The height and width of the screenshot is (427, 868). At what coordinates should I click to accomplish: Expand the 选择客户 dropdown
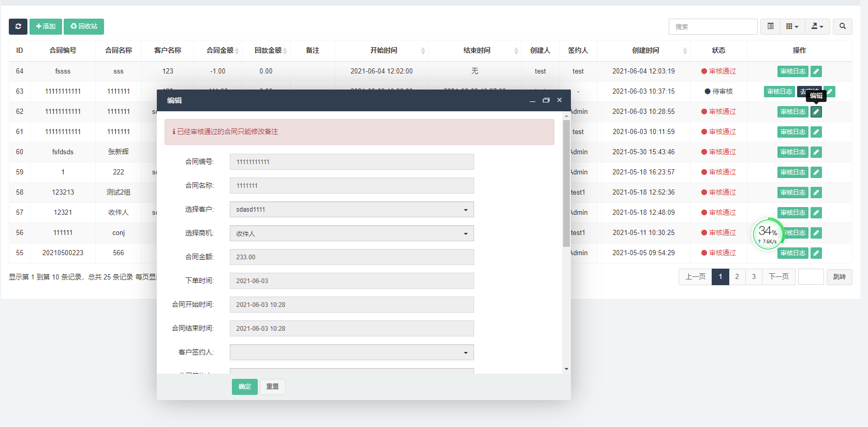(x=351, y=210)
